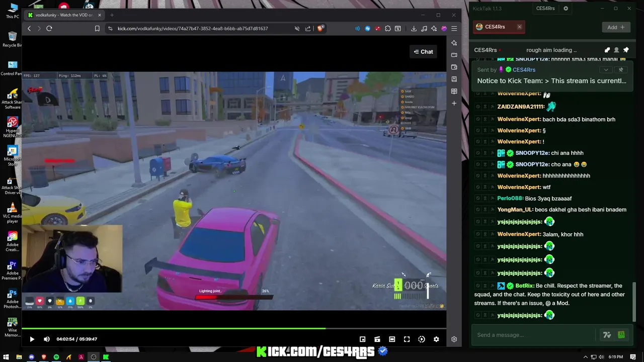Open Spotify from the taskbar

coord(56,357)
